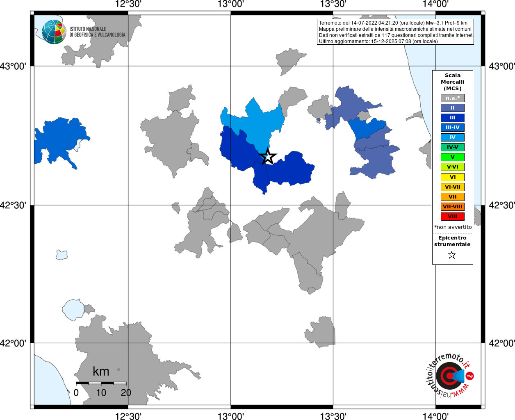Select the VI-VII intensity legend swatch
This screenshot has width=515, height=420.
click(x=453, y=187)
